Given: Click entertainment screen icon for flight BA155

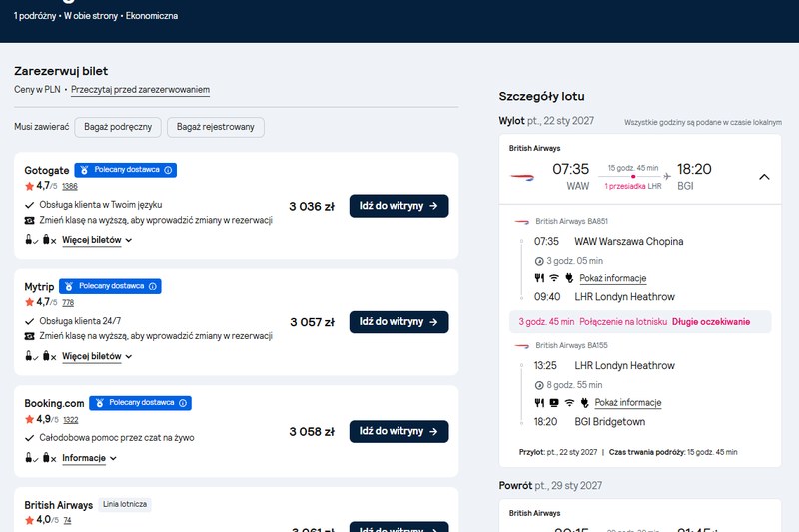Looking at the screenshot, I should tap(554, 403).
